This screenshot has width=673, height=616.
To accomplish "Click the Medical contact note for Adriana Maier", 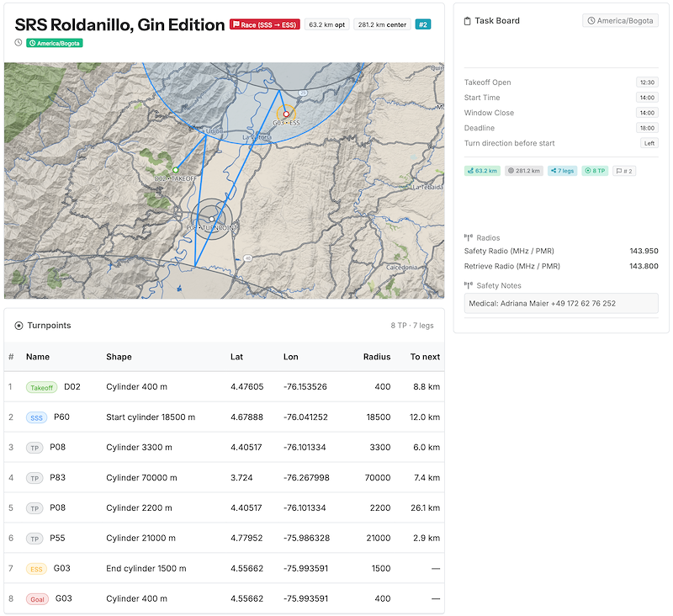I will [561, 303].
